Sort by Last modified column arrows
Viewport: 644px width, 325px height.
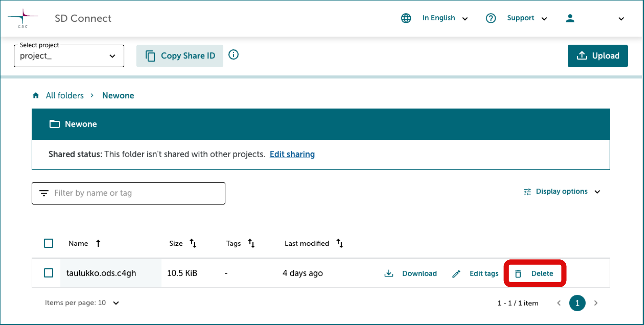coord(340,243)
